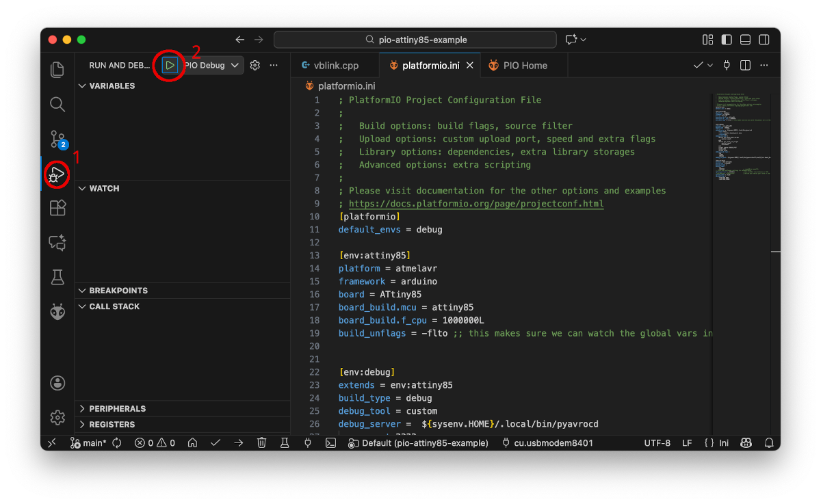Image resolution: width=821 pixels, height=504 pixels.
Task: Open the Chat view in activity bar
Action: point(57,243)
